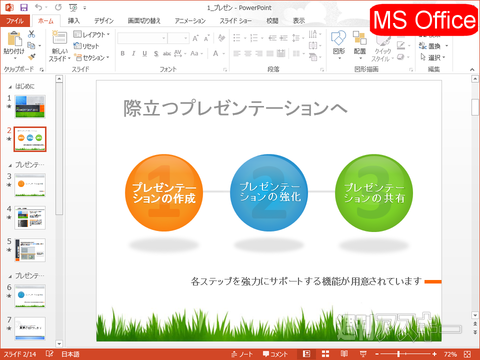Increase font size with larger A icon
480x360 pixels.
[x=196, y=38]
